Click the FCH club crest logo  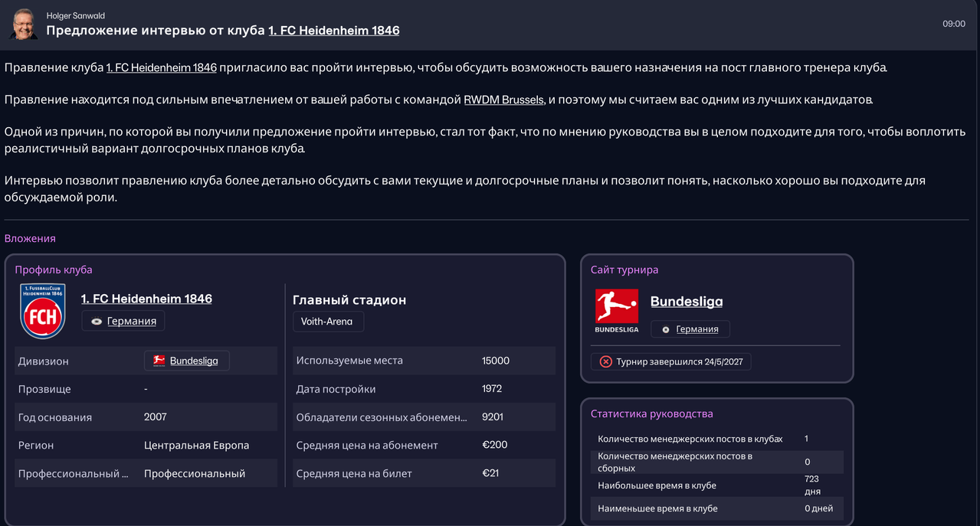[x=43, y=311]
